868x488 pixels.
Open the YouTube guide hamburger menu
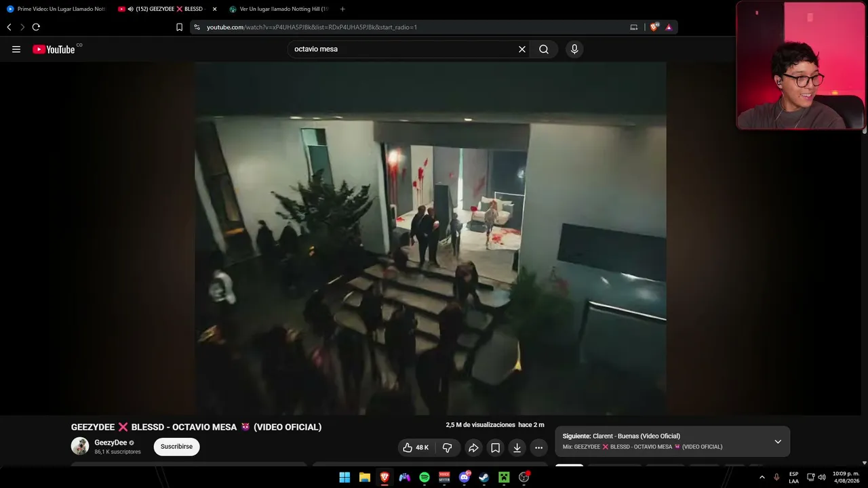point(16,49)
